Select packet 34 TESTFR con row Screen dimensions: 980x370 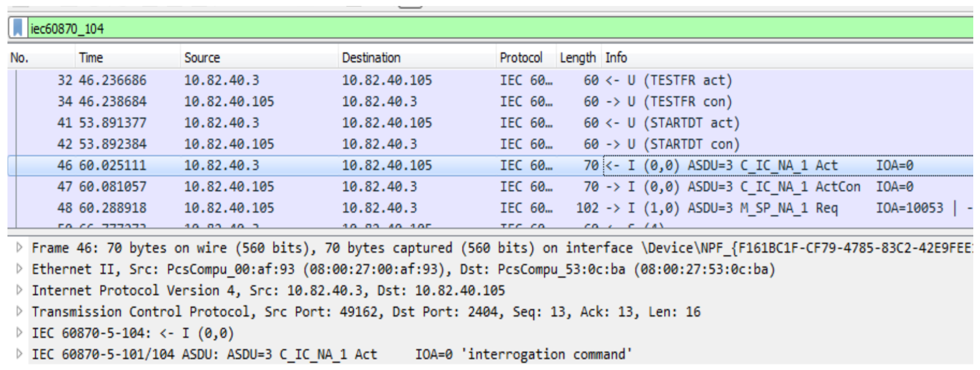(x=381, y=102)
